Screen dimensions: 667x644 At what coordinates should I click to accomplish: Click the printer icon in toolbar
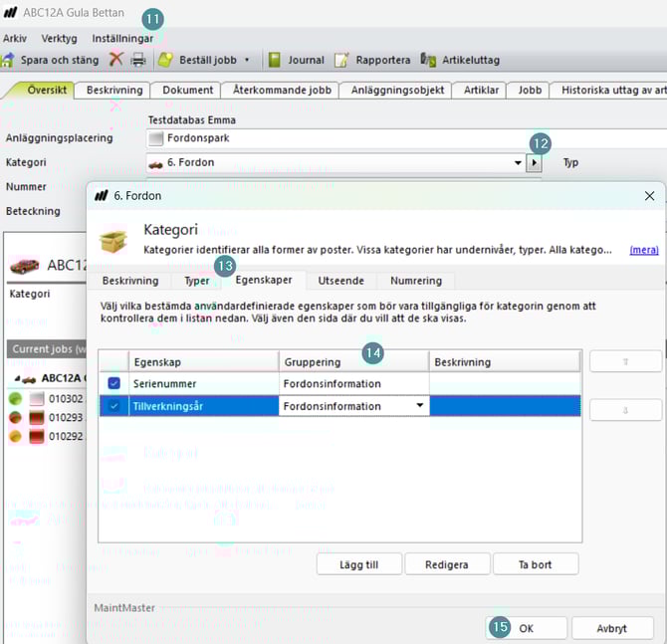coord(138,60)
